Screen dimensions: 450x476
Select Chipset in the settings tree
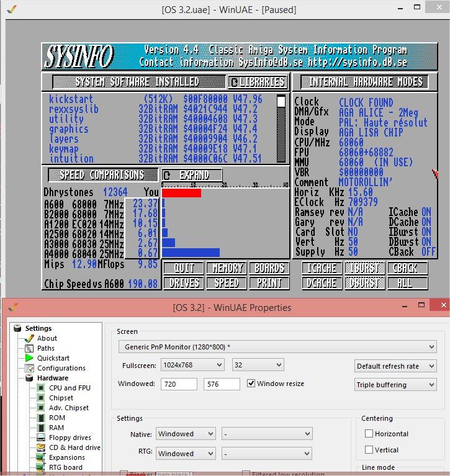click(x=61, y=398)
